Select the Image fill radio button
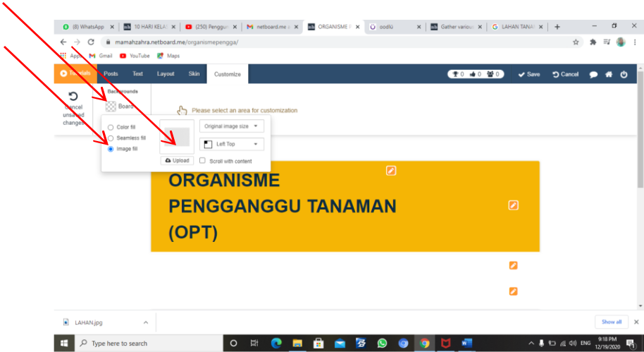The height and width of the screenshot is (352, 644). (111, 150)
